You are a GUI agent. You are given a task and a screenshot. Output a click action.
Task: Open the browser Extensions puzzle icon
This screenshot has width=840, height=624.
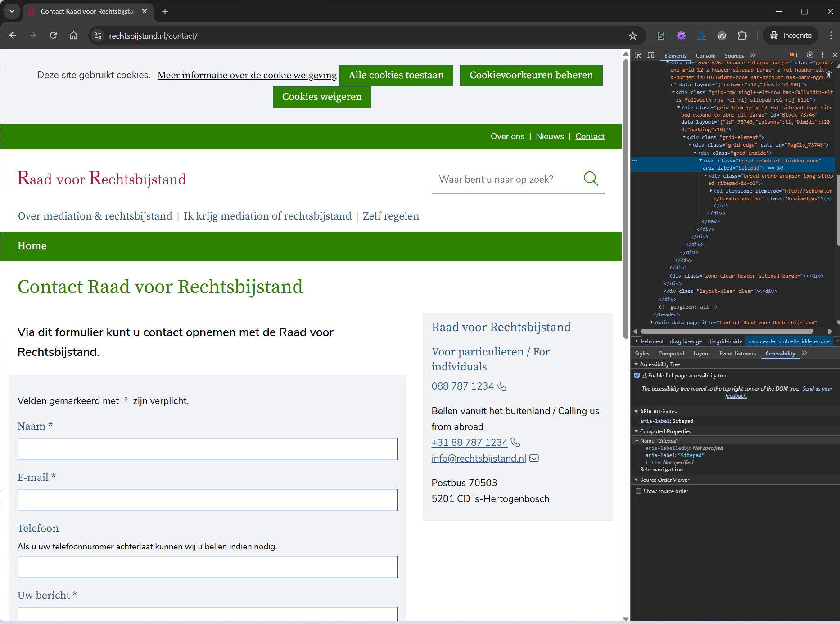[742, 36]
